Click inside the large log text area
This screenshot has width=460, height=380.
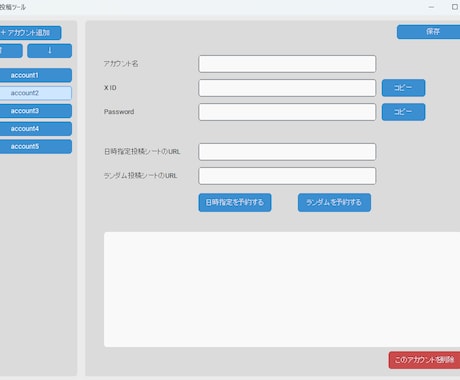282,289
